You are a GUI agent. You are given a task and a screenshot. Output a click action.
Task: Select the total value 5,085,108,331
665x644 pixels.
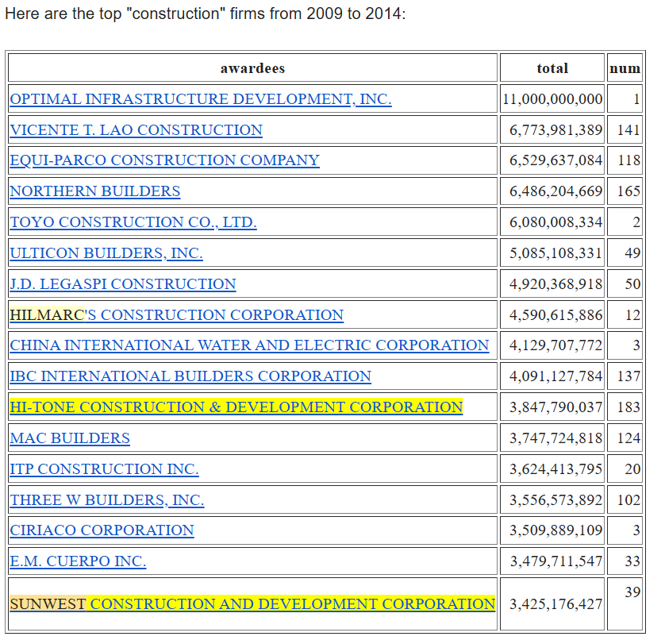coord(555,254)
